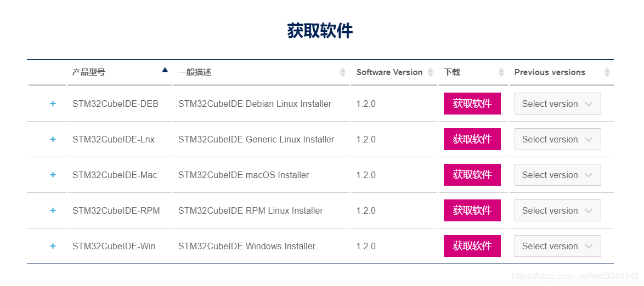644x286 pixels.
Task: Expand the STM32CubeIDE-DEB row plus icon
Action: coord(53,104)
